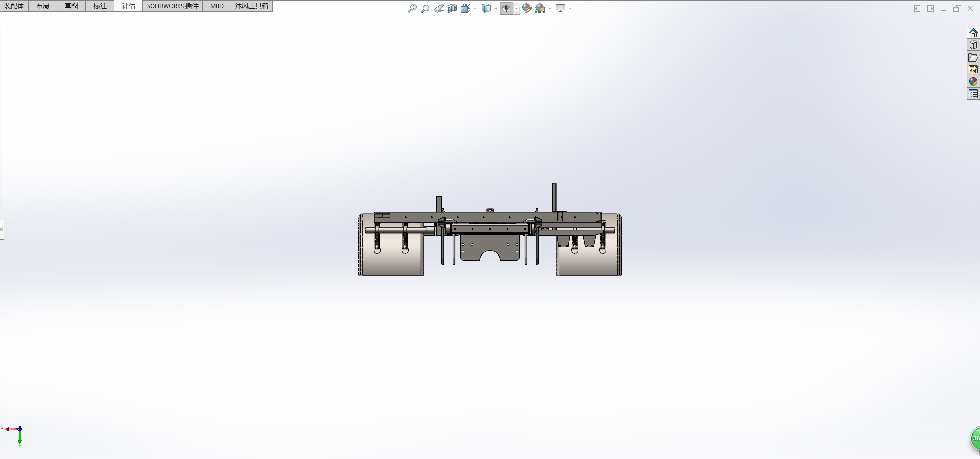This screenshot has width=980, height=459.
Task: Expand the Display Style dropdown arrow
Action: point(496,8)
